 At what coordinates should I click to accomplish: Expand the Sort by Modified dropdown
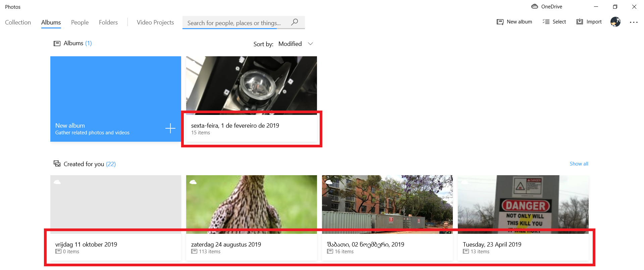pos(296,44)
